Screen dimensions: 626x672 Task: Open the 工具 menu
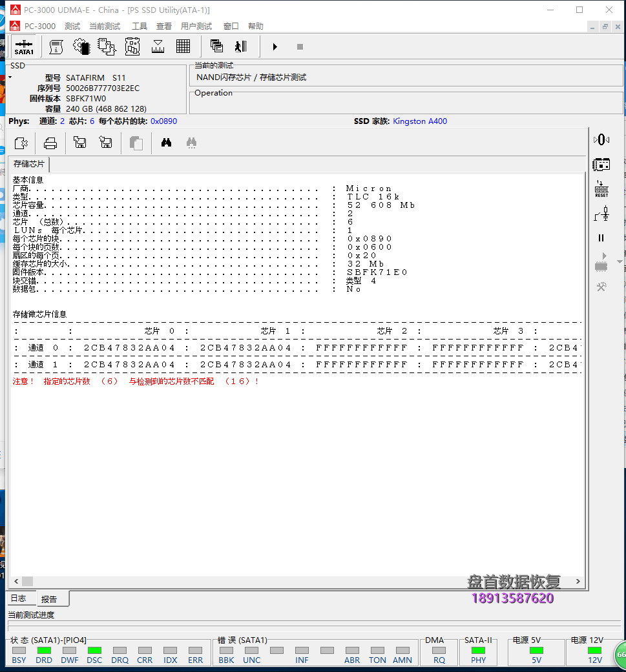(x=139, y=26)
